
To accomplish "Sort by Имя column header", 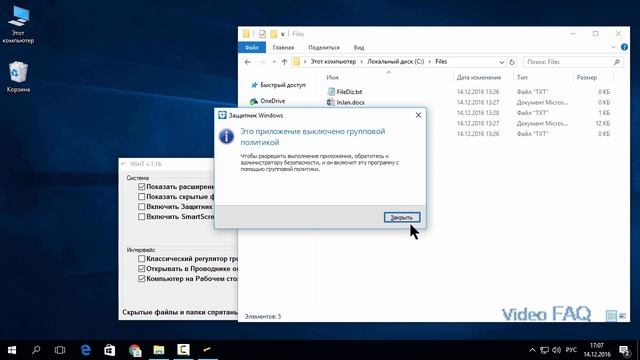I will pos(332,77).
